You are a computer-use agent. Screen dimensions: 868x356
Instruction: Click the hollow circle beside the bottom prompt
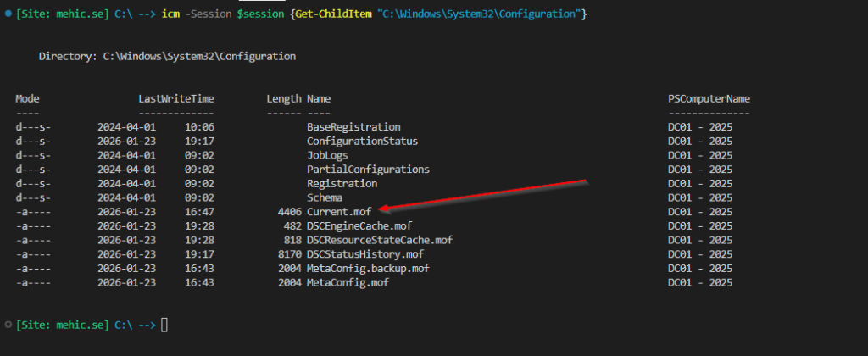[x=8, y=324]
